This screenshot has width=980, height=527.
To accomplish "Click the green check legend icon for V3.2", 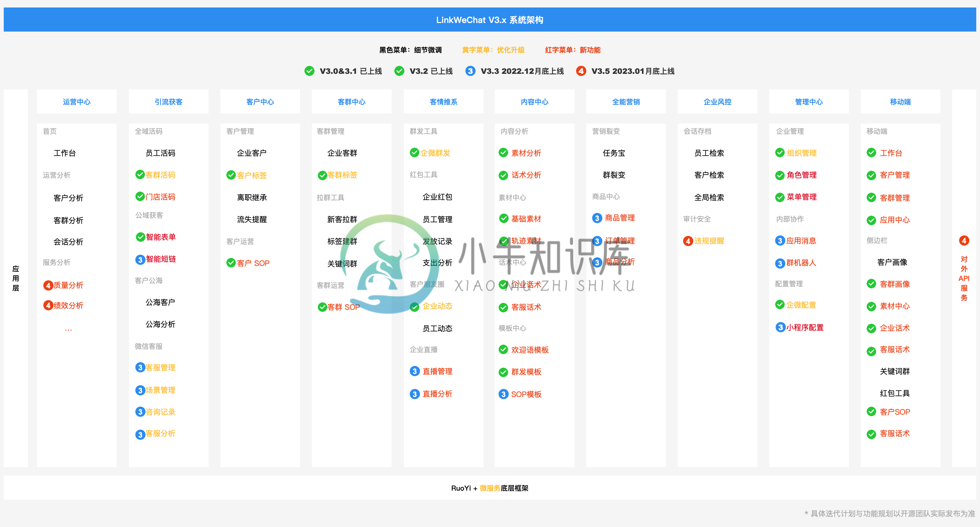I will point(399,71).
